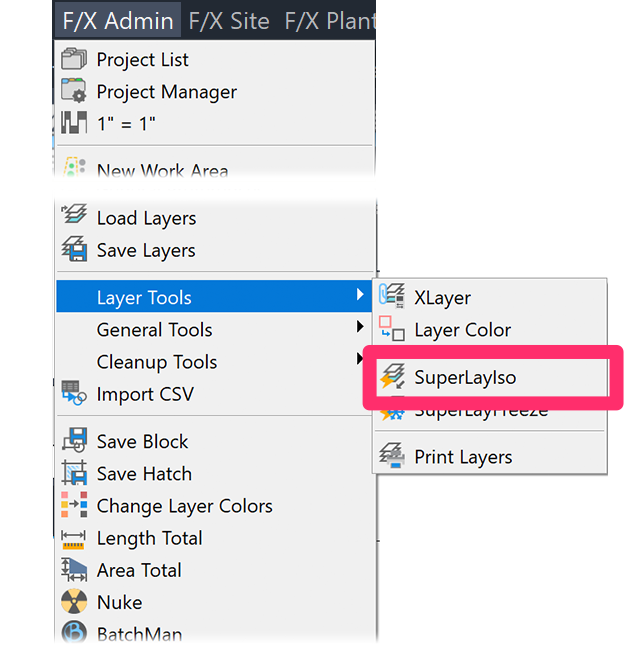
Task: Click the SuperLayIso lightning icon
Action: click(391, 377)
